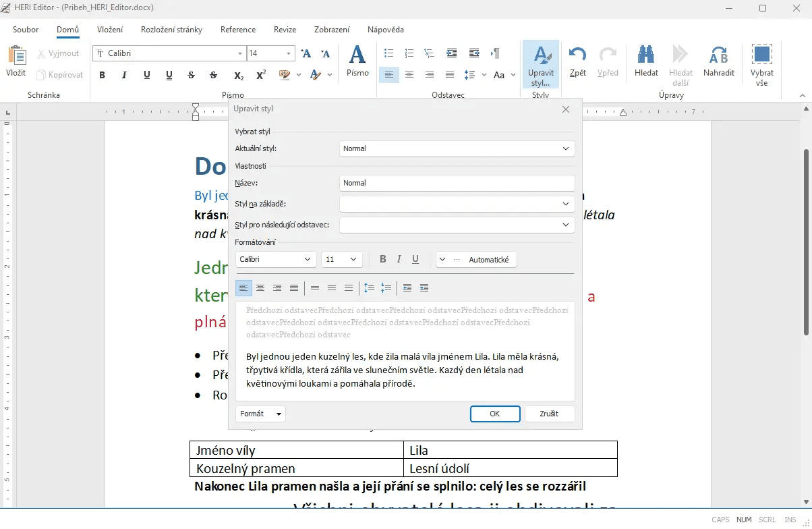Click the Upravit styl button in ribbon
812x529 pixels.
(x=541, y=65)
